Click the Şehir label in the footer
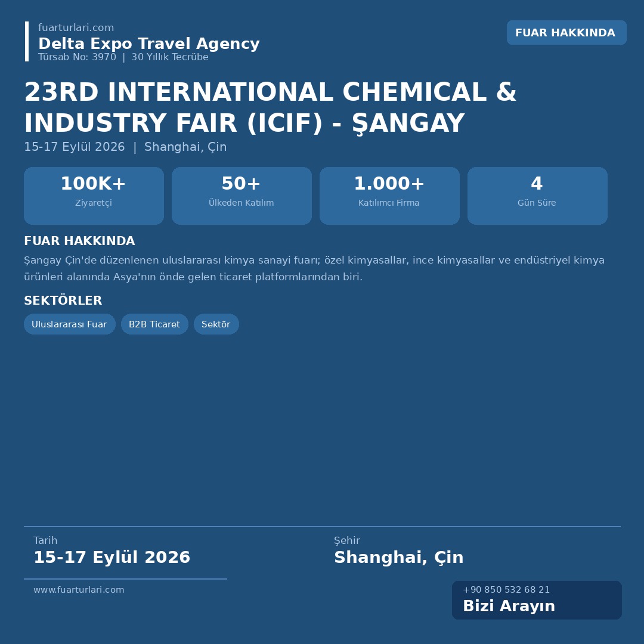Image resolution: width=644 pixels, height=644 pixels. point(346,540)
